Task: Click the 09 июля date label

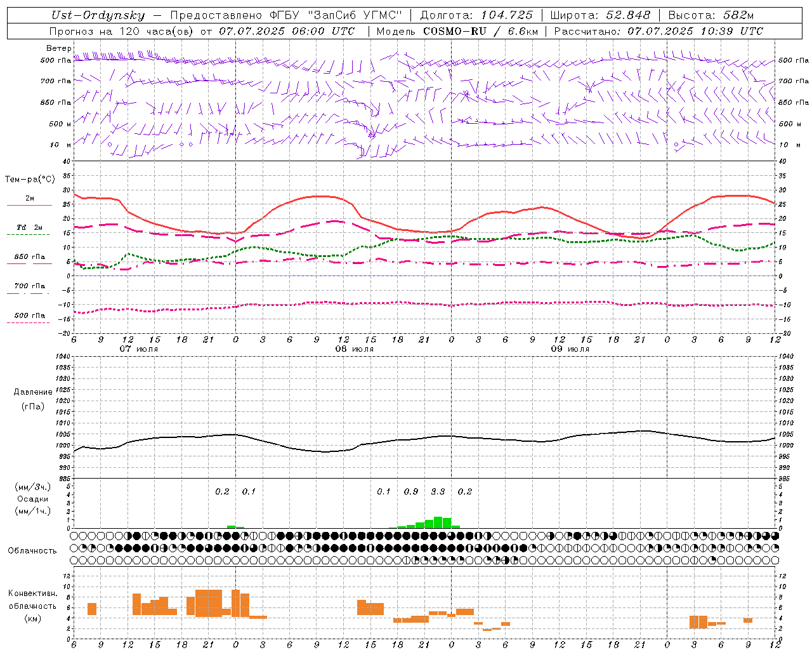Action: (570, 349)
